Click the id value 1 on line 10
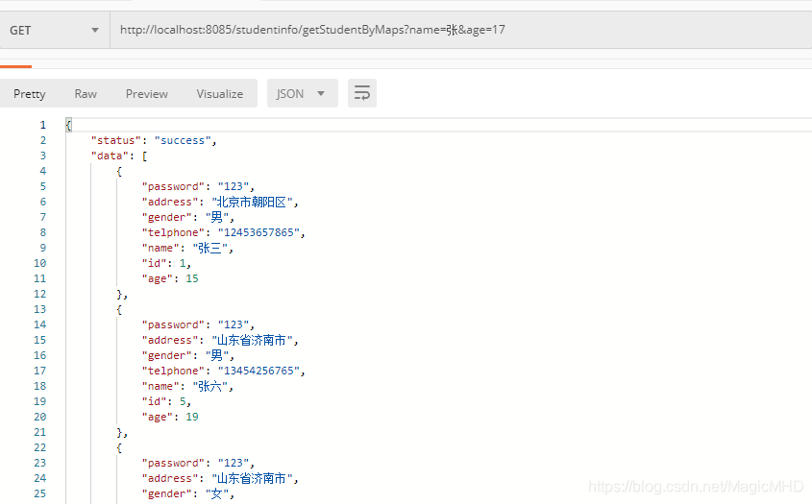The height and width of the screenshot is (504, 812). pyautogui.click(x=183, y=263)
